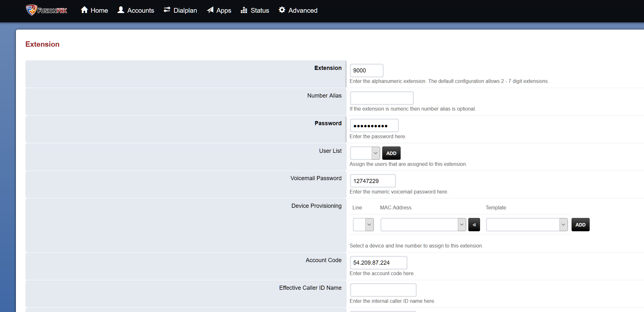Screen dimensions: 644x312
Task: Click the Accounts user icon
Action: pyautogui.click(x=121, y=10)
